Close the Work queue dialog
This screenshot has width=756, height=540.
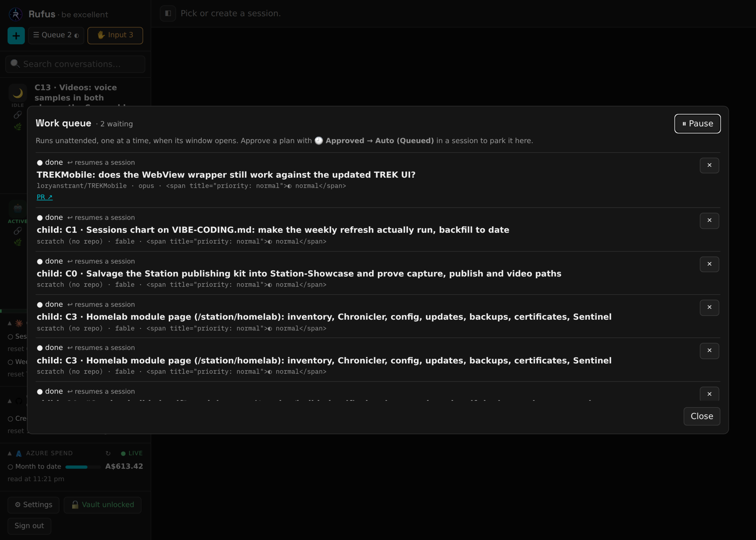point(701,416)
